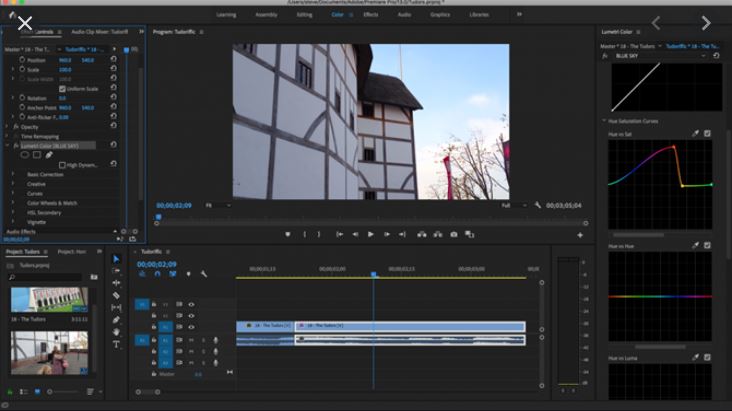Click the Extract button in program monitor
The height and width of the screenshot is (411, 732).
click(x=438, y=234)
